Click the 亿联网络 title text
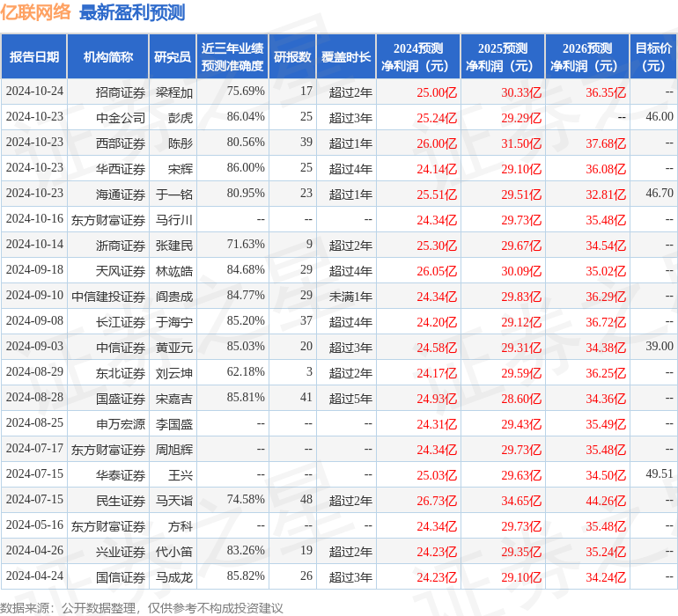 [x=35, y=12]
